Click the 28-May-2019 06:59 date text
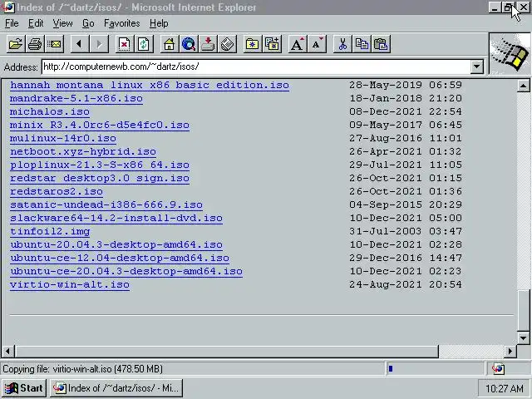 (406, 85)
